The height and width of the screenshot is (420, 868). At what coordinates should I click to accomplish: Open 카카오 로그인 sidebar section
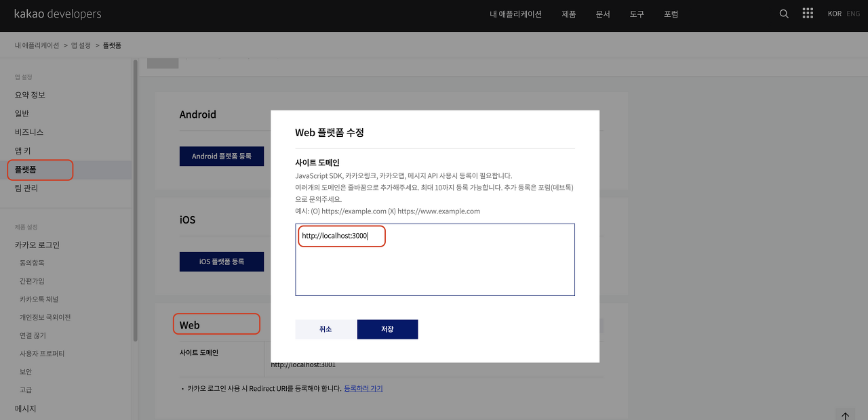coord(37,245)
